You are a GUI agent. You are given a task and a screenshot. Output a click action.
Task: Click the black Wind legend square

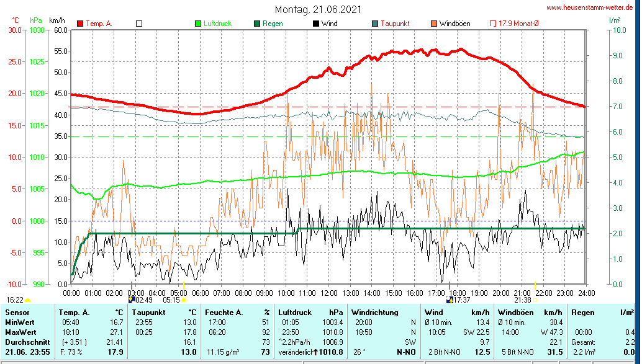(316, 24)
